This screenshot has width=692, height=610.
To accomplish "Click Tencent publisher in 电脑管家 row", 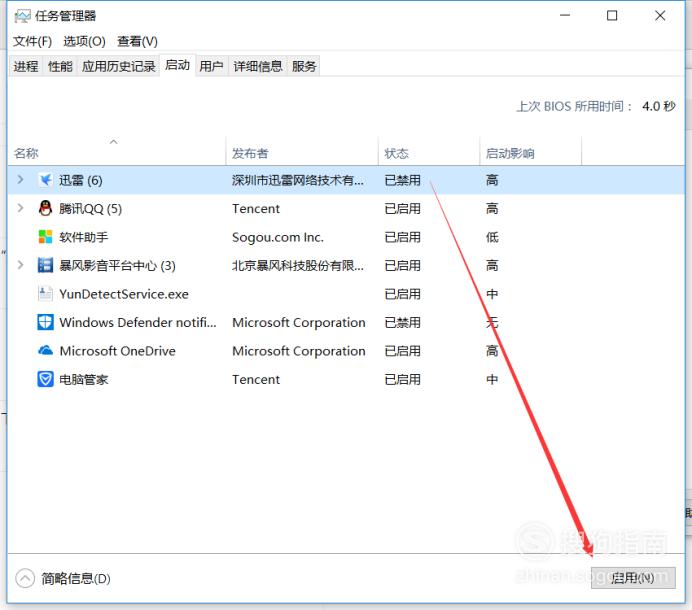I will (256, 379).
